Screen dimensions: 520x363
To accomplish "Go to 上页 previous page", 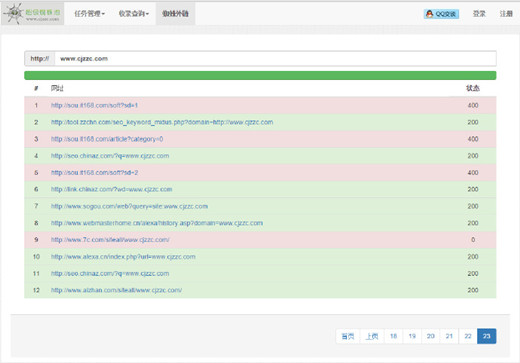I will click(x=372, y=336).
